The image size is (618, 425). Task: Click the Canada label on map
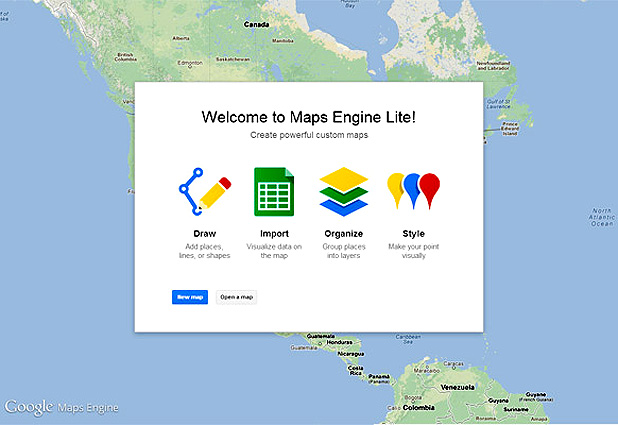pyautogui.click(x=256, y=24)
